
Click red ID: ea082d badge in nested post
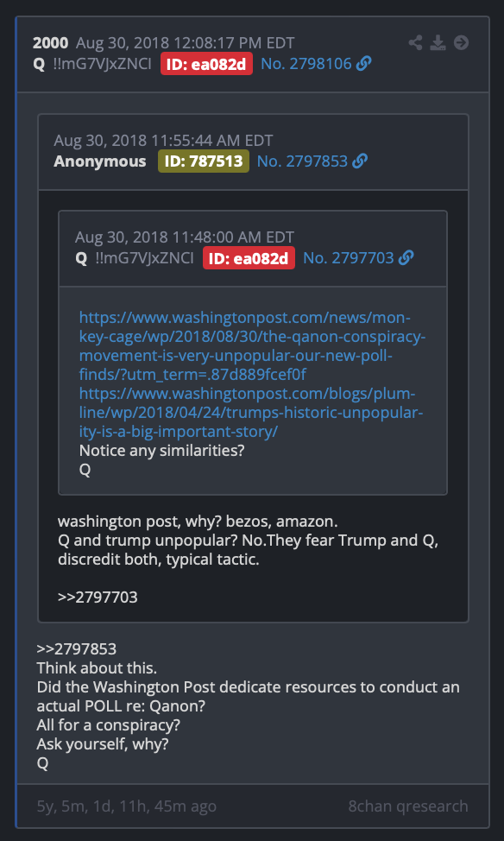click(x=249, y=258)
